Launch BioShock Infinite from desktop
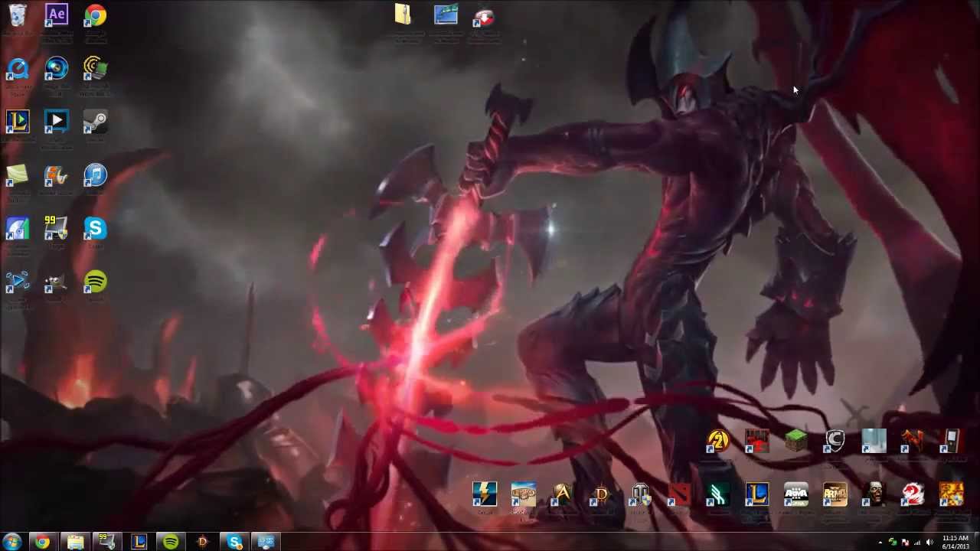Viewport: 980px width, 551px height. [524, 495]
